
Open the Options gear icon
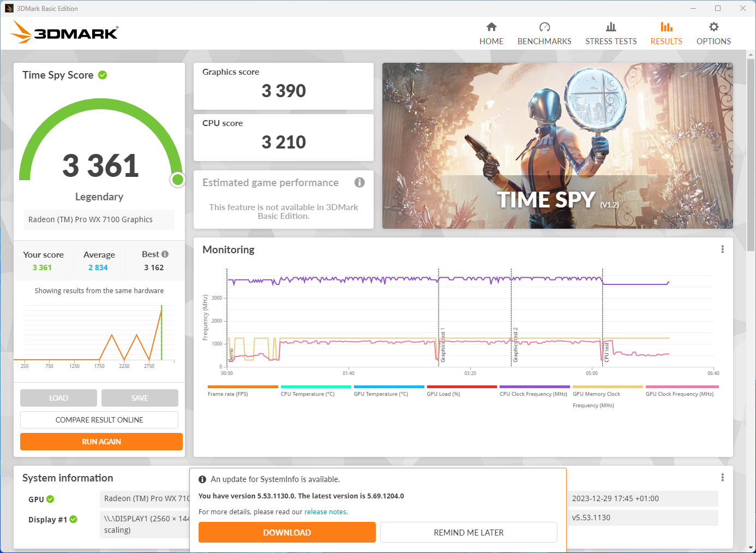tap(713, 27)
